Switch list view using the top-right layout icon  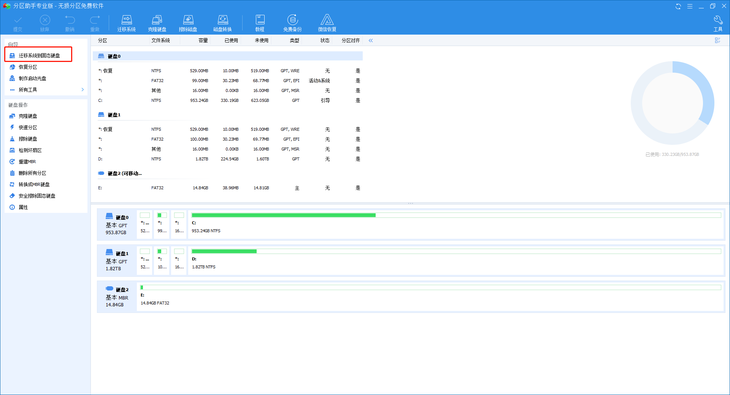coord(717,41)
